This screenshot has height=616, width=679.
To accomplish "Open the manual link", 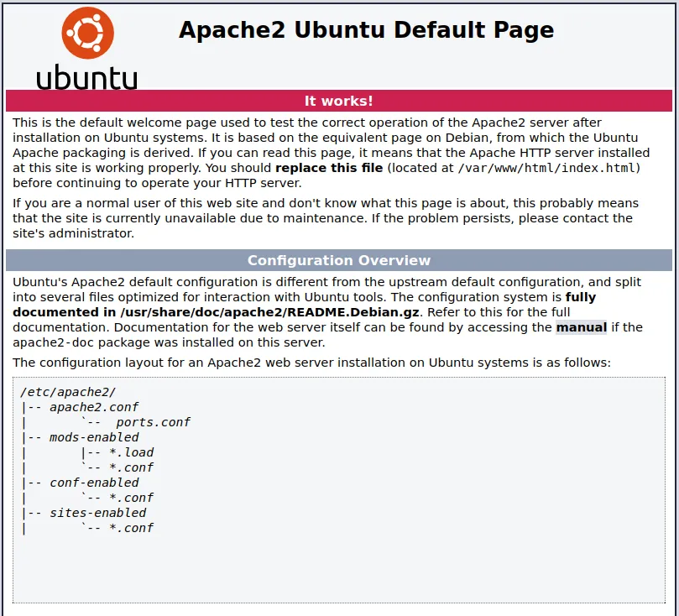I will coord(581,327).
